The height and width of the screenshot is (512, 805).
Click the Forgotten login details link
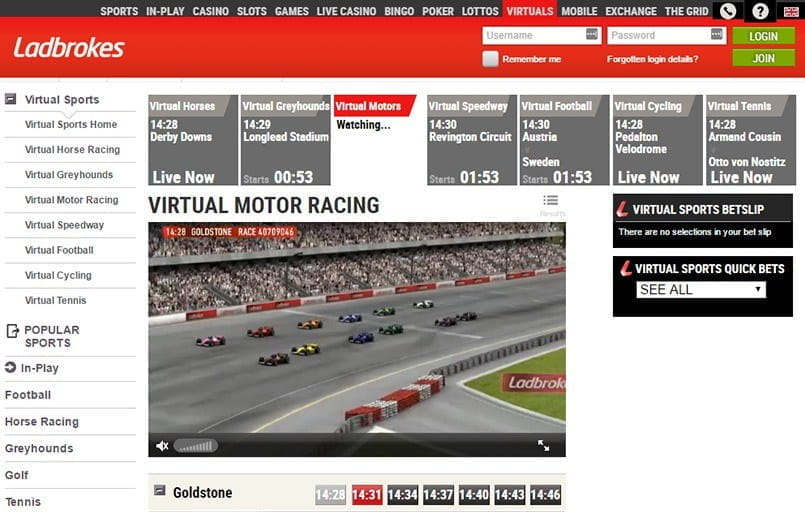click(x=652, y=59)
